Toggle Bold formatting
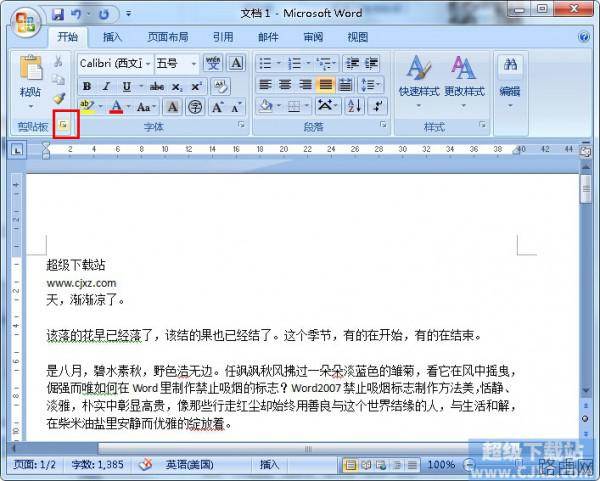600x481 pixels. tap(87, 86)
